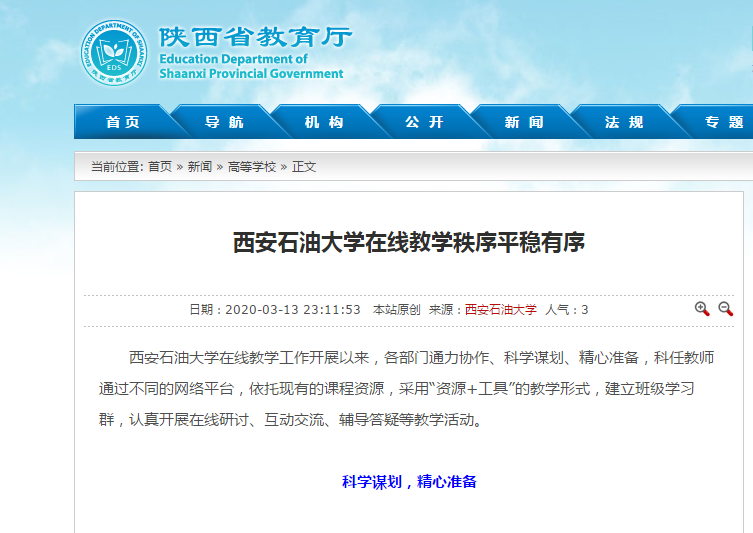This screenshot has height=533, width=753.
Task: Click the blue subheading 科学谋划，精心准备
Action: [x=409, y=482]
